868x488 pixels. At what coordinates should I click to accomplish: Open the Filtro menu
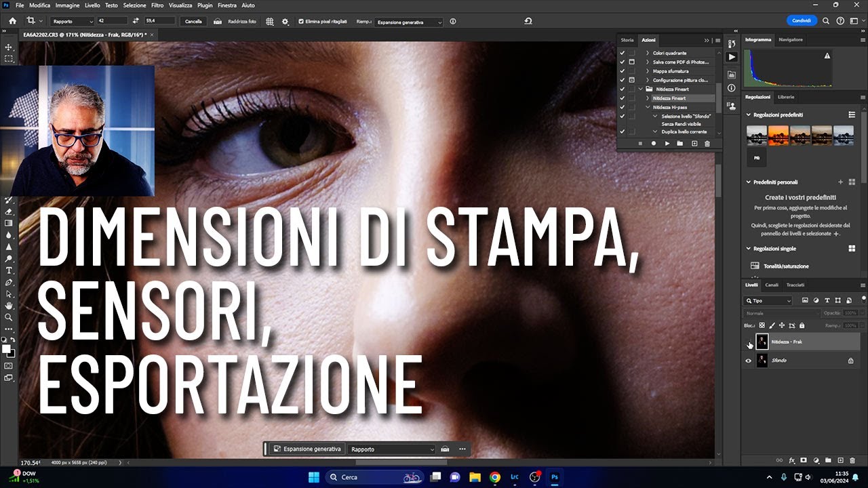tap(157, 5)
